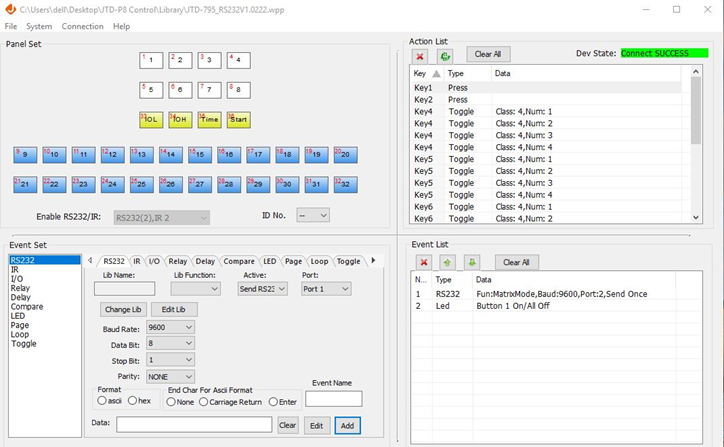Select panel key 1
724x447 pixels.
tap(151, 60)
